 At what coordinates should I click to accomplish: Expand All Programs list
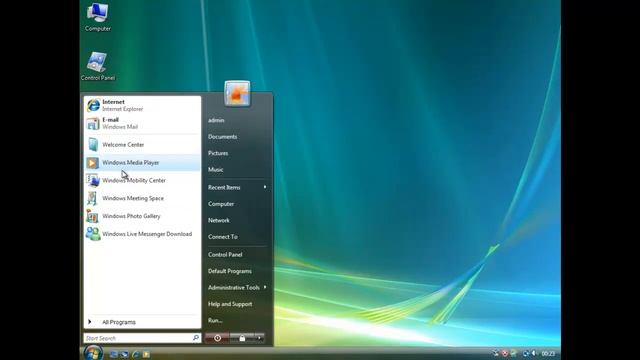[x=142, y=322]
